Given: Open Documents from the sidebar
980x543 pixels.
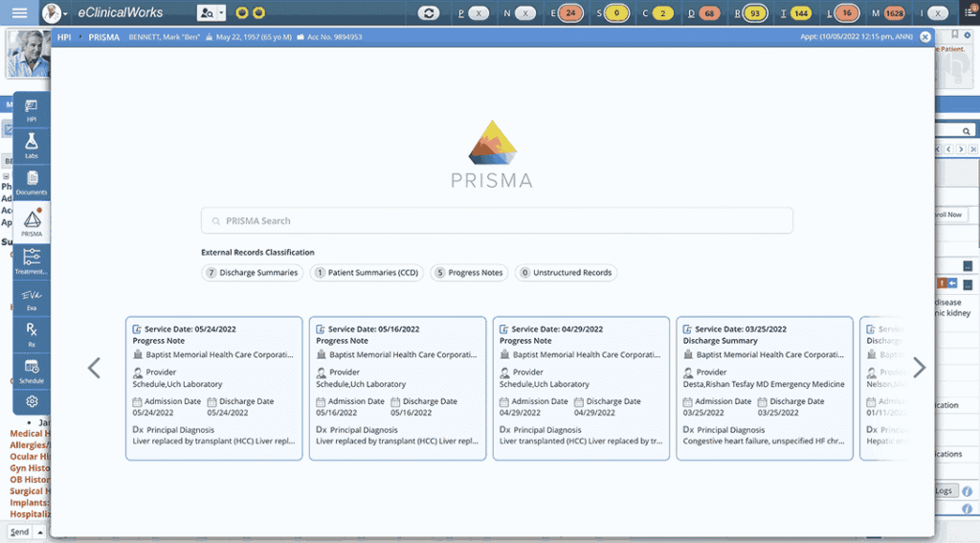Looking at the screenshot, I should 32,183.
